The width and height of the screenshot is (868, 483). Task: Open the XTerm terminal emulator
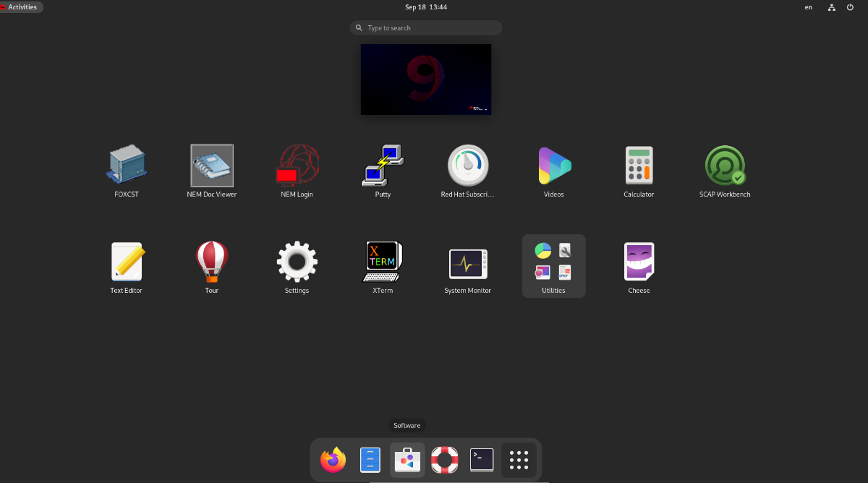[x=383, y=261]
